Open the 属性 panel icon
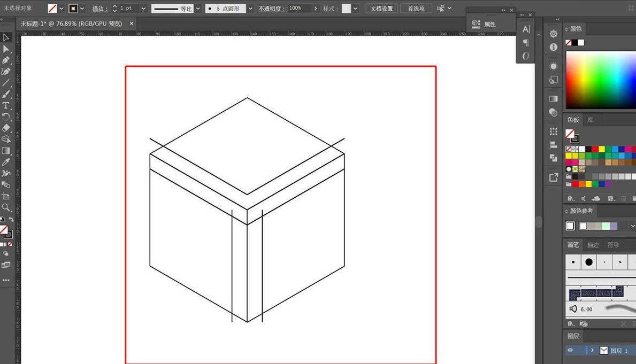Viewport: 636px width, 364px height. click(476, 24)
